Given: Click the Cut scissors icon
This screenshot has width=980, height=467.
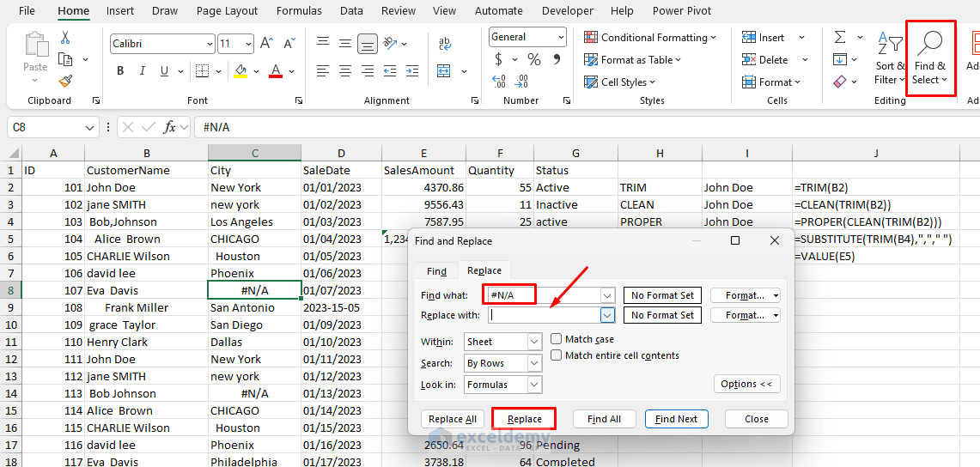Looking at the screenshot, I should click(x=65, y=38).
